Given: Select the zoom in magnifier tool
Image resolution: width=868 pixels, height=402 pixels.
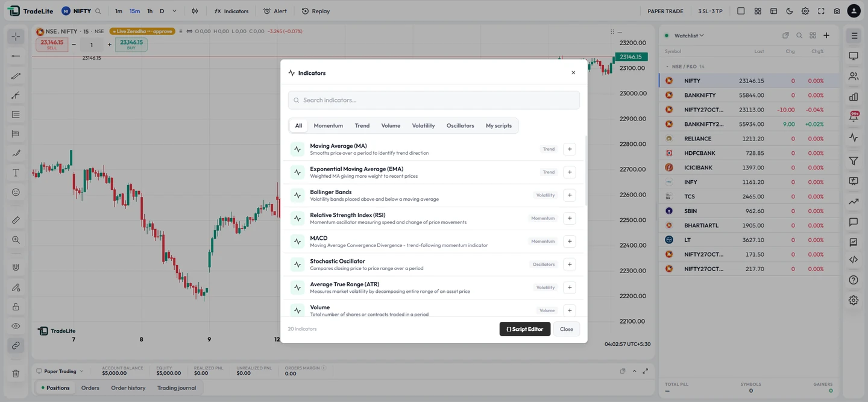Looking at the screenshot, I should point(16,240).
